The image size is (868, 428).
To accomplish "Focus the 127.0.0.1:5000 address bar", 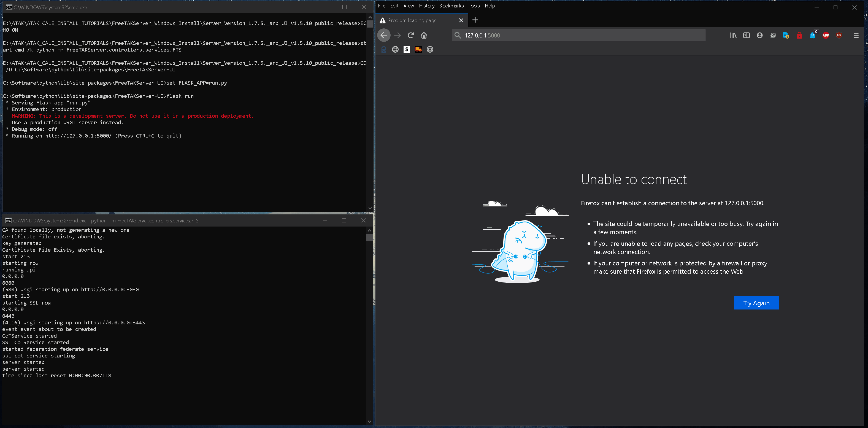I will (x=578, y=35).
